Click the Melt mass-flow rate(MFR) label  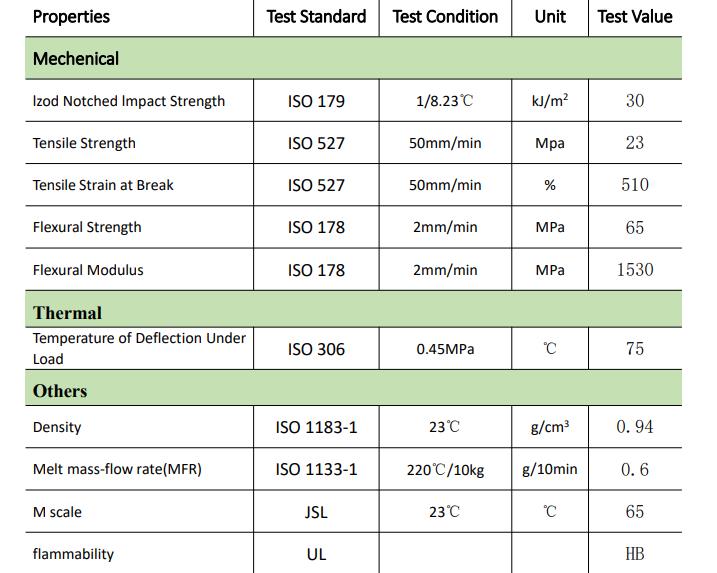point(118,469)
